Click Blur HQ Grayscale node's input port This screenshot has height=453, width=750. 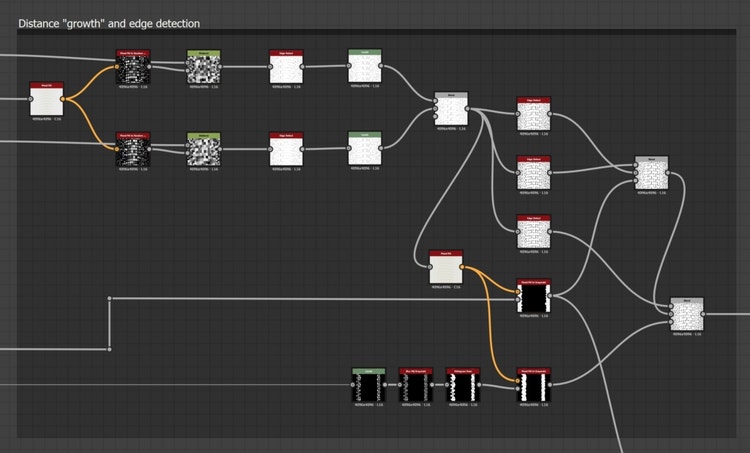pos(400,385)
